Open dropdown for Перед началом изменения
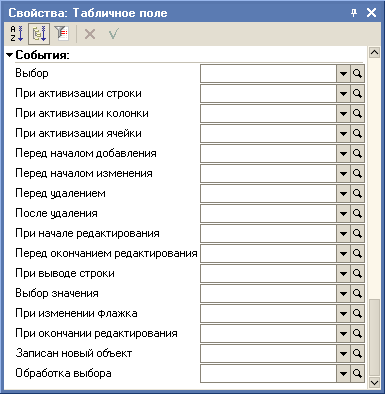The height and width of the screenshot is (394, 385). click(x=343, y=174)
